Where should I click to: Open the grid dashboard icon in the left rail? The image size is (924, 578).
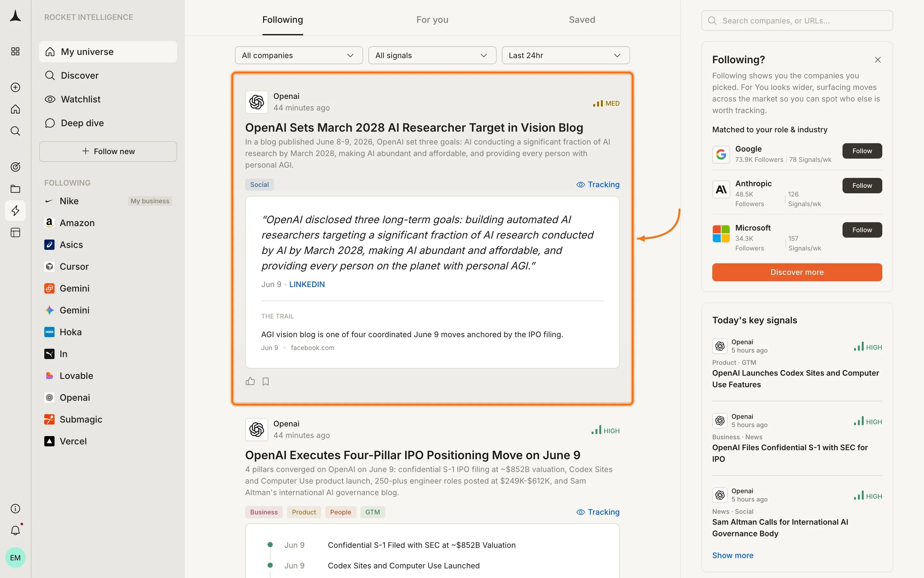coord(15,51)
